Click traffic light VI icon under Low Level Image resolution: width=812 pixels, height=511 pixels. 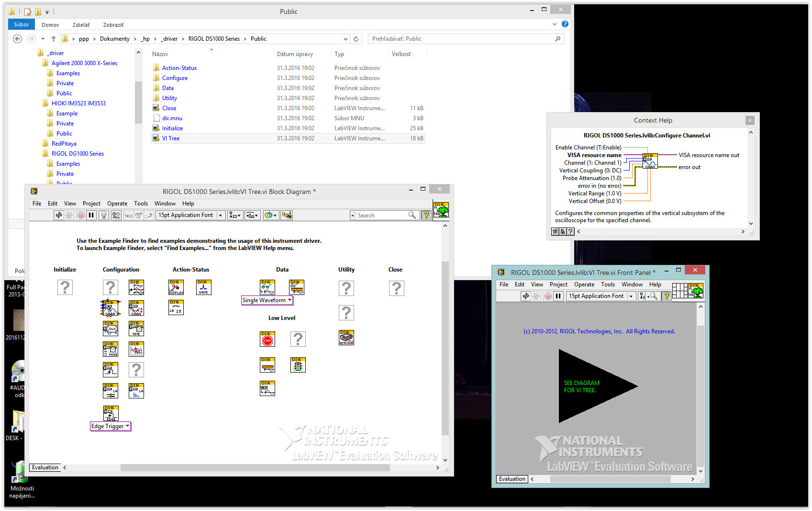pos(298,365)
